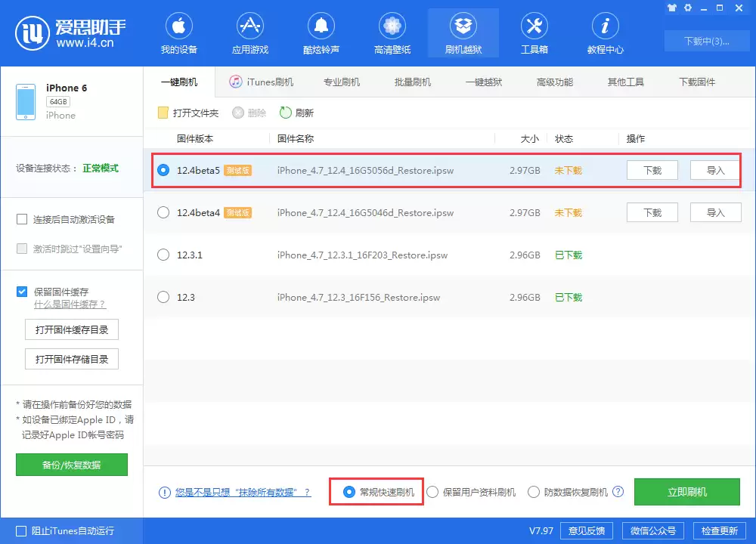756x544 pixels.
Task: Click green 备份/恢复数据 button
Action: click(72, 465)
